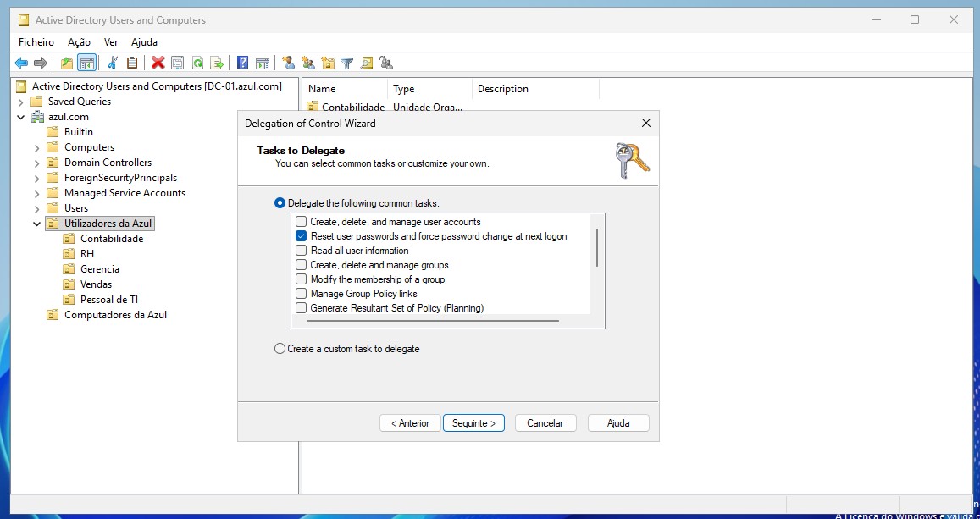
Task: Open filter options funnel icon
Action: click(x=347, y=63)
